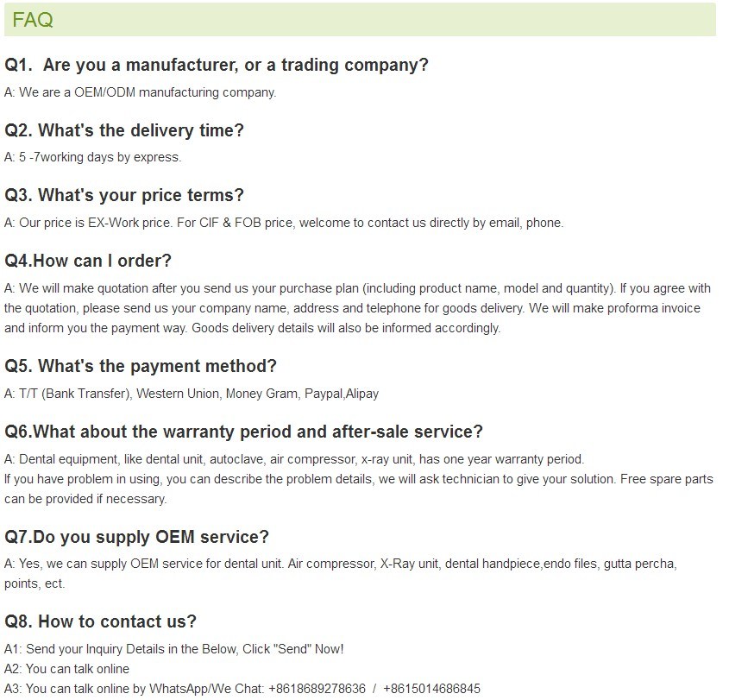Click the A1 Send your Inquiry Details line

[x=174, y=649]
